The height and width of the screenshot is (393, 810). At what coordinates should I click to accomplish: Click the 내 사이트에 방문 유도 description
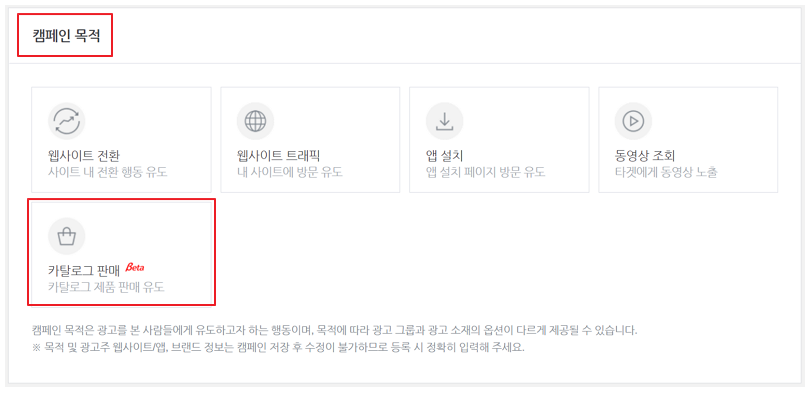290,172
